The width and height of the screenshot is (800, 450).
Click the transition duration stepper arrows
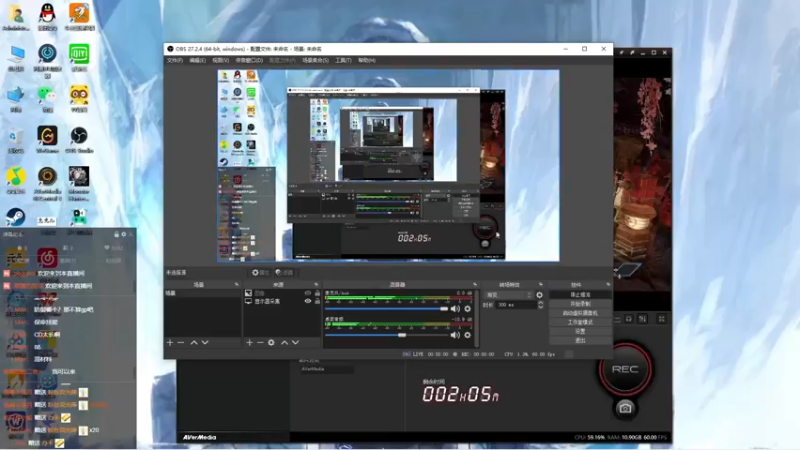pyautogui.click(x=540, y=305)
